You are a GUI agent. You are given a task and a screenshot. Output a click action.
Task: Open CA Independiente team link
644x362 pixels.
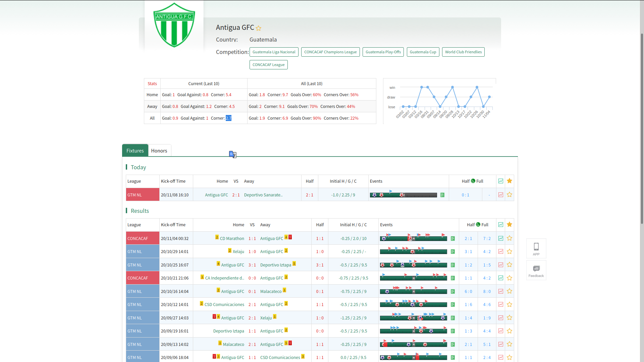(225, 278)
